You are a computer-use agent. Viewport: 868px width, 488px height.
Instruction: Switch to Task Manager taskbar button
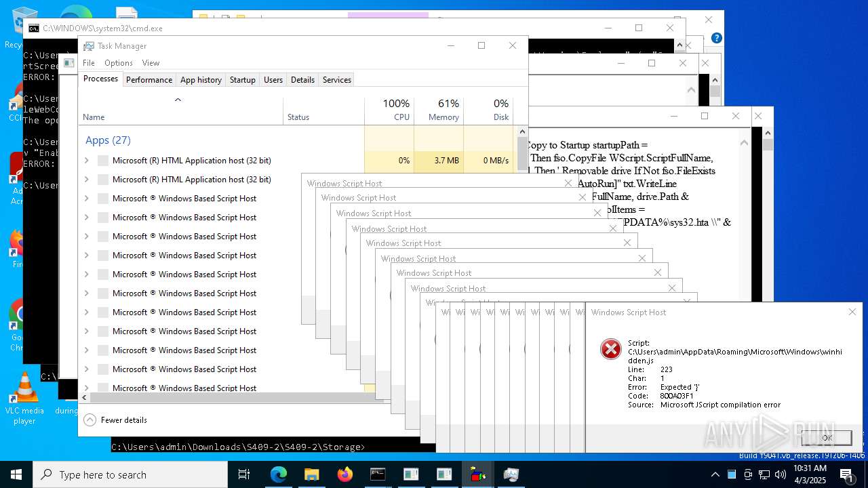tap(511, 474)
